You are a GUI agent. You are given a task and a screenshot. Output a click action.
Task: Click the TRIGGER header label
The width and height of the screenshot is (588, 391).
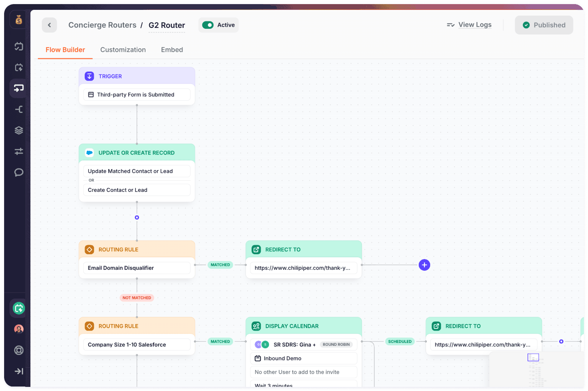(x=110, y=76)
